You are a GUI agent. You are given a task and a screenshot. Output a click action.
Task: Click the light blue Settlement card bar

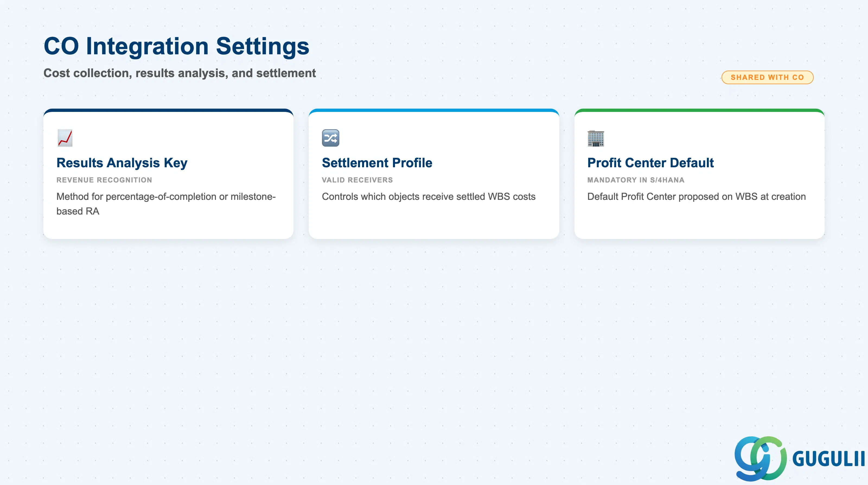click(x=434, y=110)
